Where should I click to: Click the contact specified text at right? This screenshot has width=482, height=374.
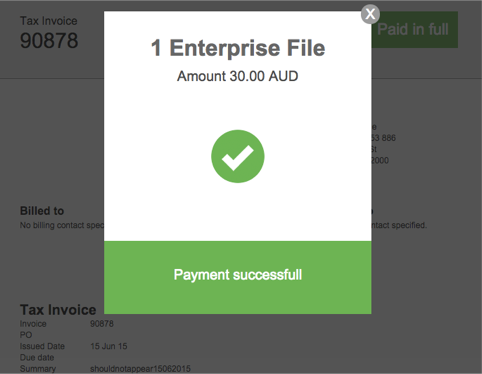coord(399,225)
